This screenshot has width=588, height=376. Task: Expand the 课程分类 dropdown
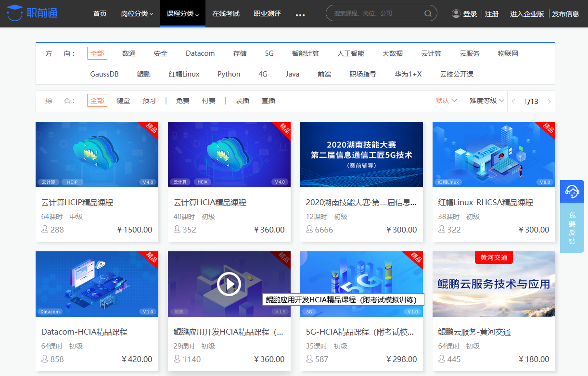pyautogui.click(x=183, y=13)
